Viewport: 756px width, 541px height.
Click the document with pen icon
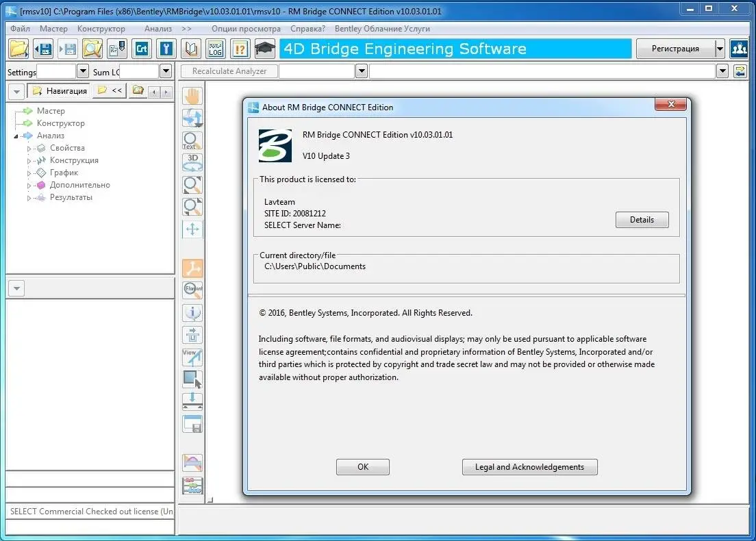click(117, 49)
